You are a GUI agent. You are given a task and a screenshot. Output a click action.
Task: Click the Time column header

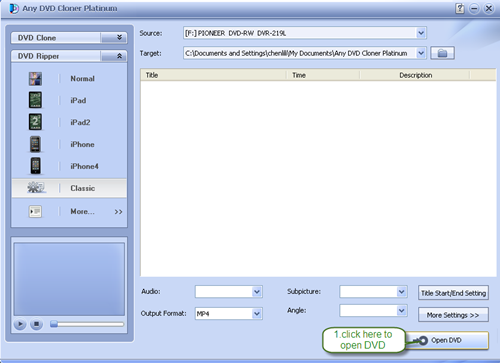[x=323, y=75]
